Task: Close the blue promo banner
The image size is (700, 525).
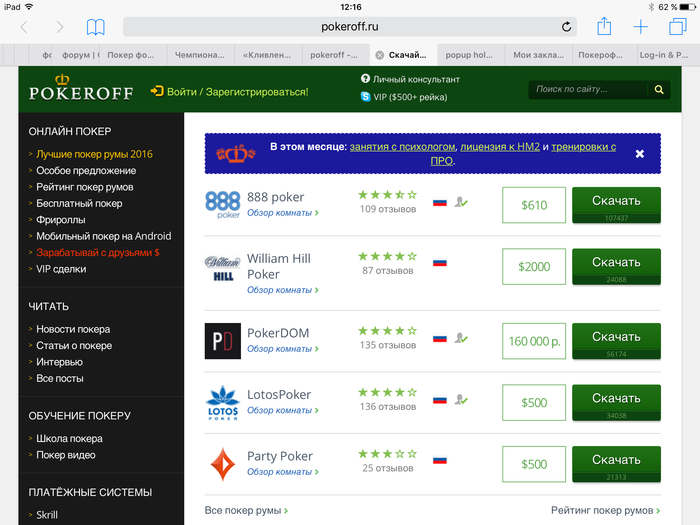Action: [640, 154]
